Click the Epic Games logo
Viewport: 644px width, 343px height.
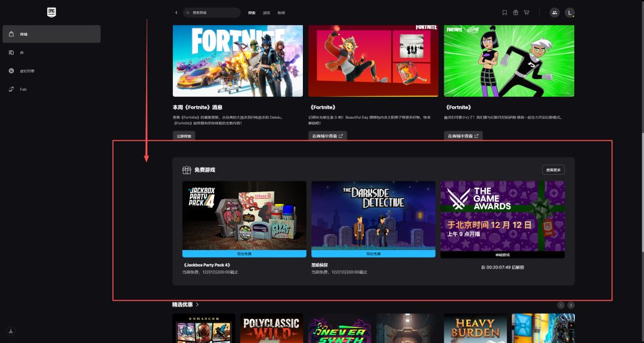click(51, 13)
